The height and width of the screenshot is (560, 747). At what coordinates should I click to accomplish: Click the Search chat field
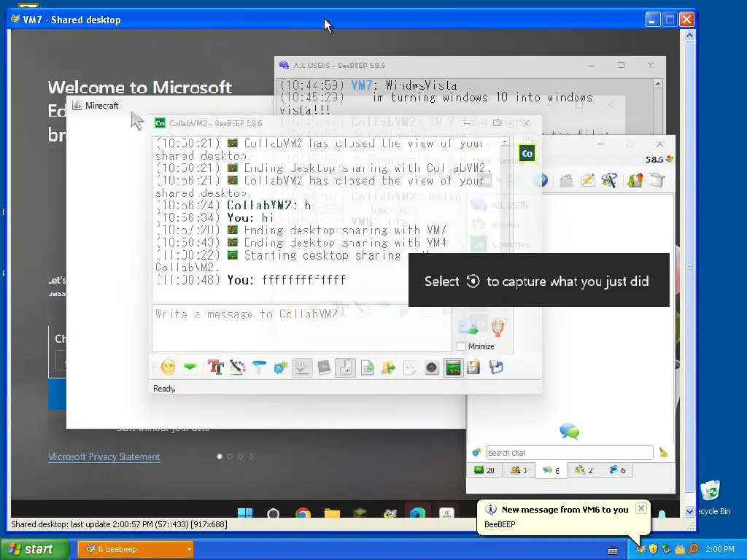[x=570, y=452]
